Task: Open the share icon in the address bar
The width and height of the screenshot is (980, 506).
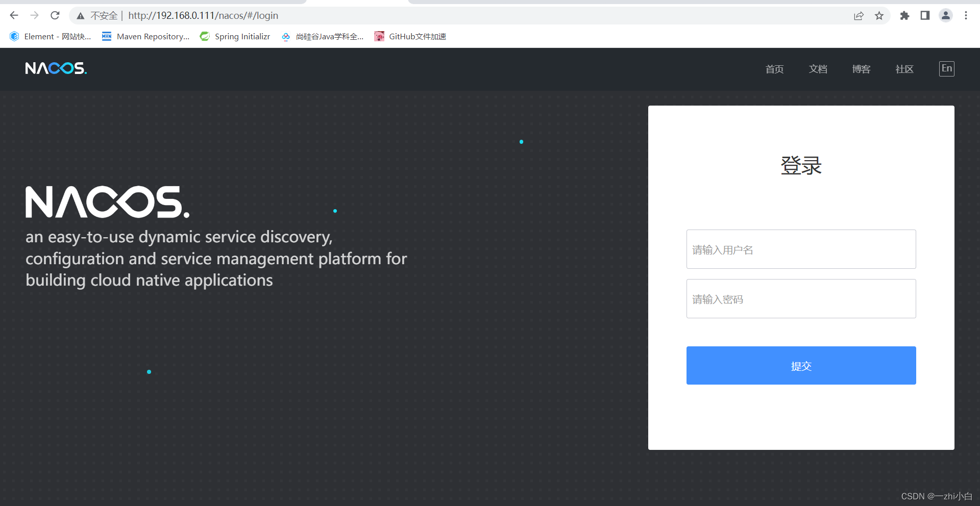Action: tap(859, 15)
